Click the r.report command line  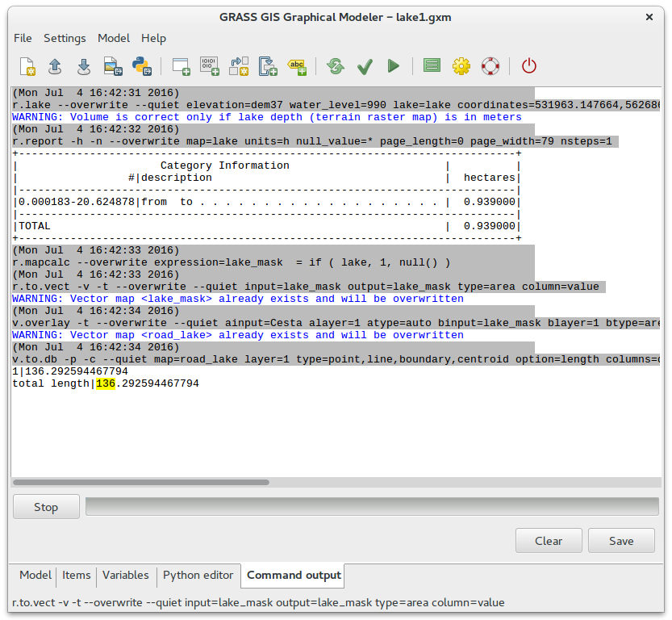point(315,141)
